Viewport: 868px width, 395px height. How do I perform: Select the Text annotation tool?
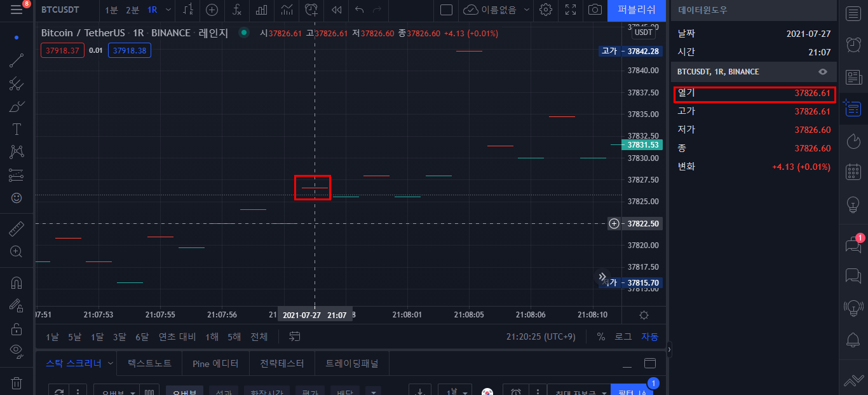coord(17,129)
